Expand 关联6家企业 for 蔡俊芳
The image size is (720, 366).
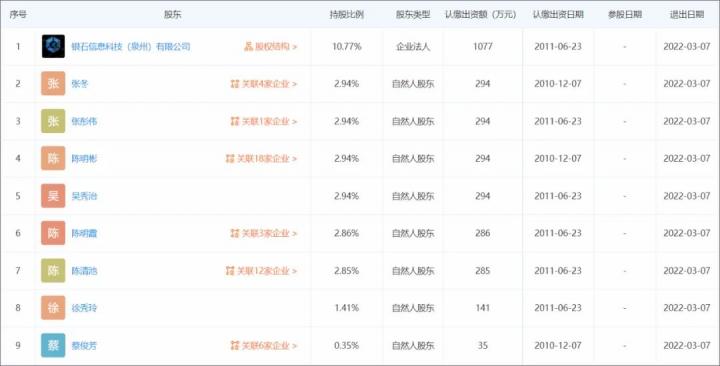tap(264, 346)
